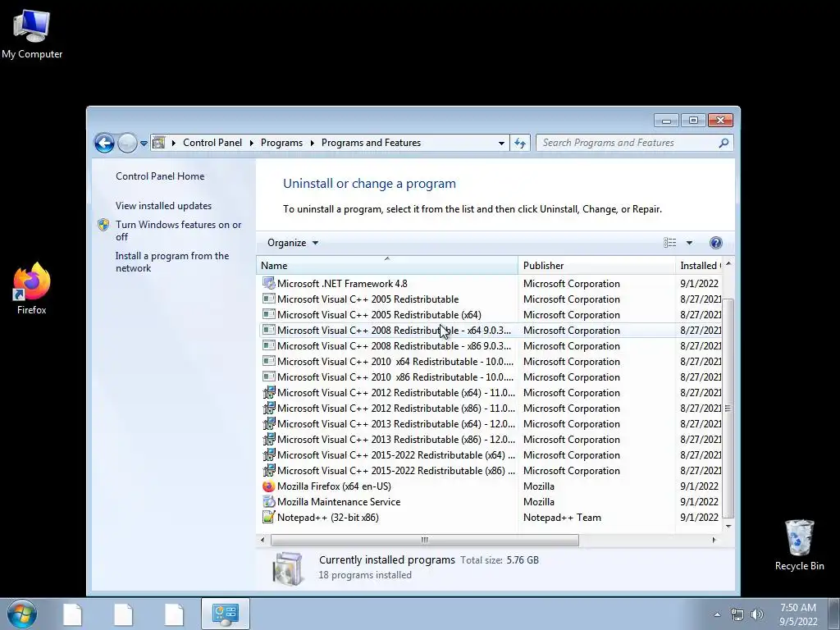Select Visual C++ 2010 x86 Redistributable icon

click(x=268, y=377)
